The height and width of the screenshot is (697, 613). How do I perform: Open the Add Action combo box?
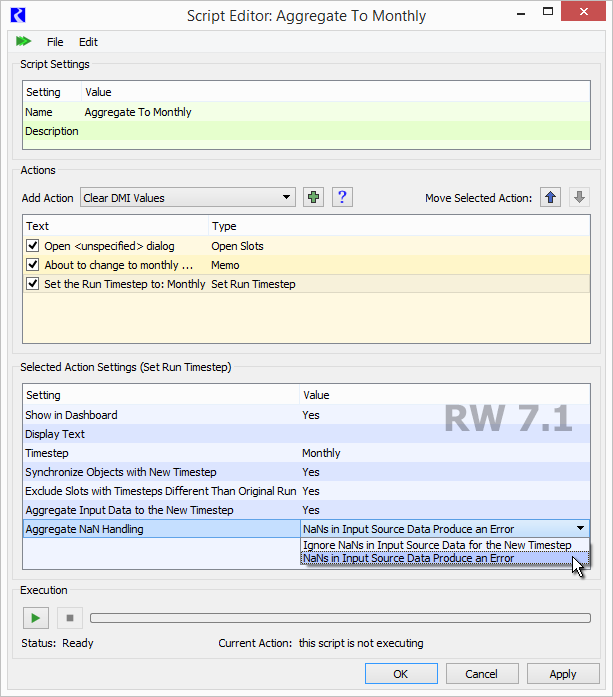[188, 197]
